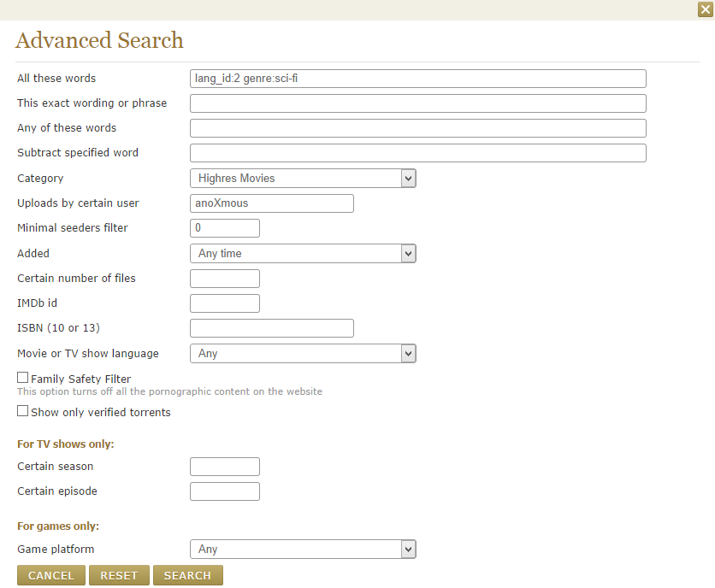Screen dimensions: 715x588
Task: Open the Movie or TV show language dropdown
Action: [303, 353]
